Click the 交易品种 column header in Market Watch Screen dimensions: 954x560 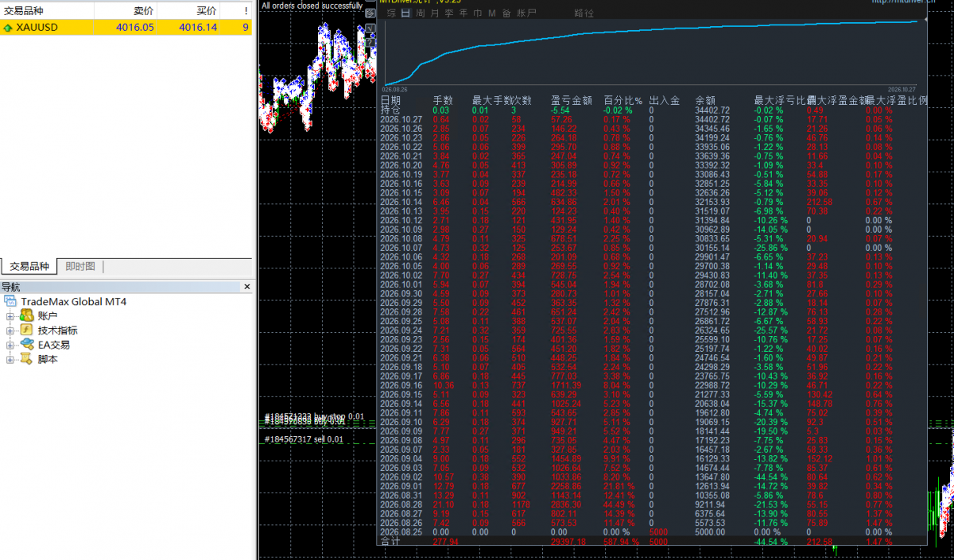pos(47,10)
